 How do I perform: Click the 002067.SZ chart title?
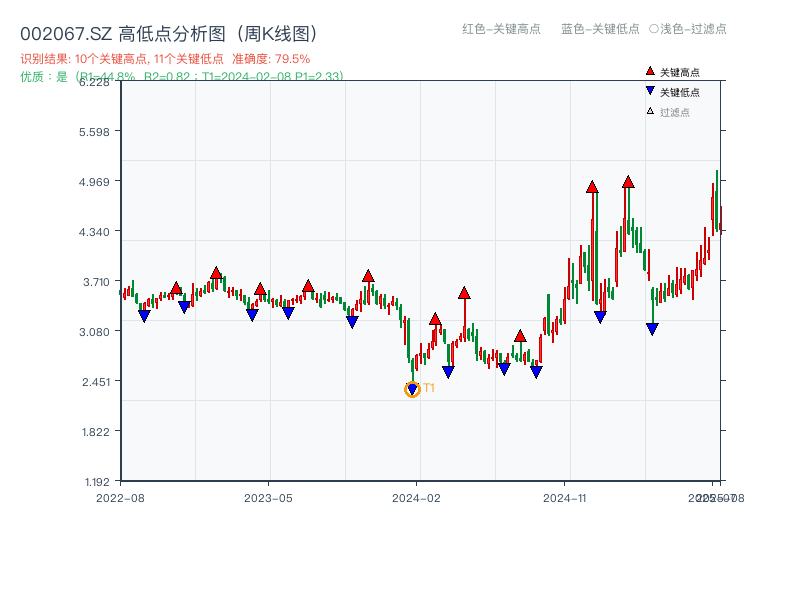(169, 34)
